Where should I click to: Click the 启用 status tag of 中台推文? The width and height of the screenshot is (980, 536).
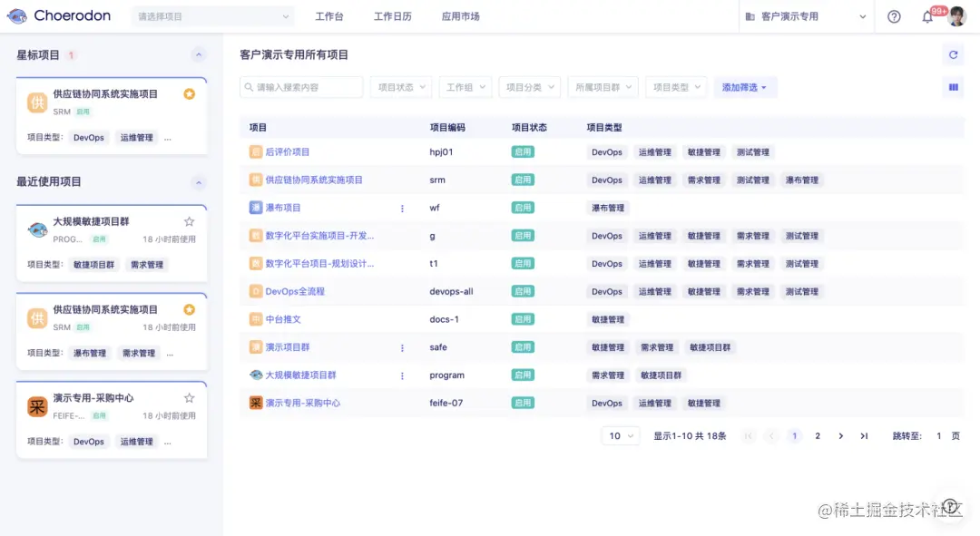point(523,319)
